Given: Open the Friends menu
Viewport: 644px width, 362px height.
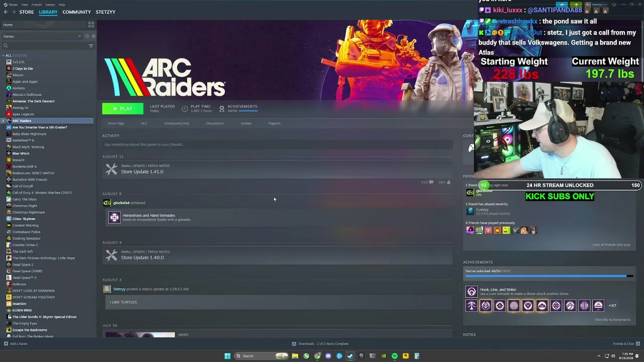Looking at the screenshot, I should click(x=37, y=5).
